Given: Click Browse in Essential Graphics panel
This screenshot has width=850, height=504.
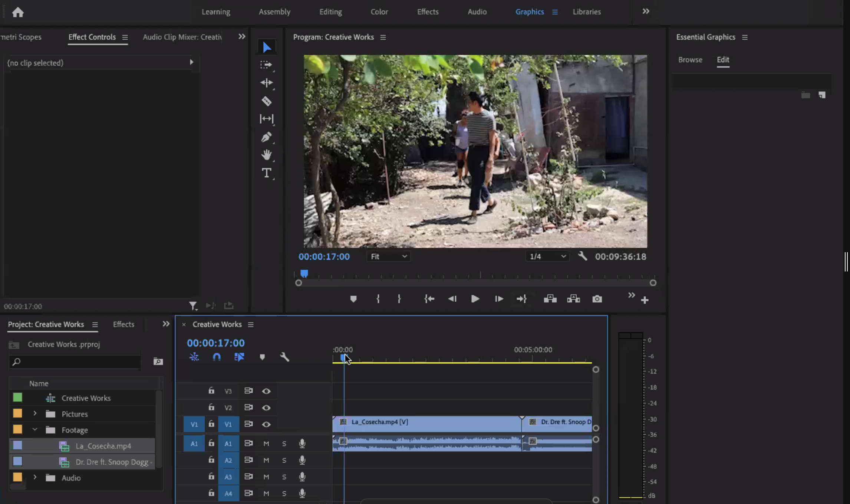Looking at the screenshot, I should coord(691,59).
